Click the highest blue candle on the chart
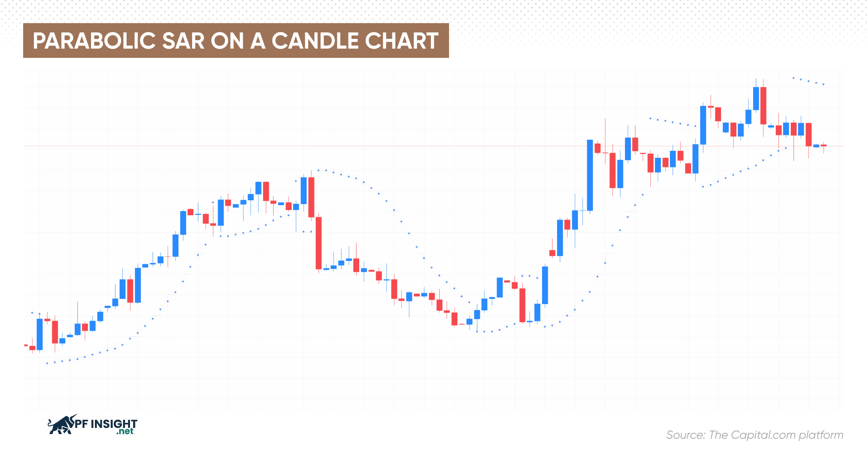 click(756, 98)
